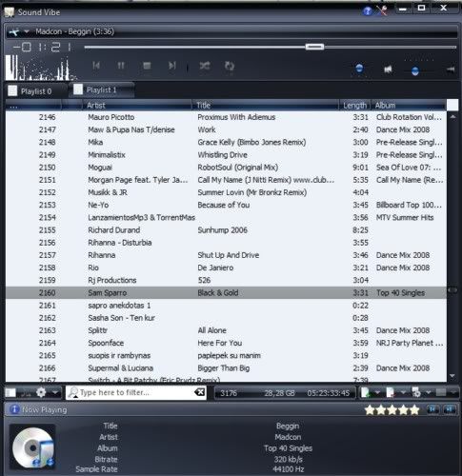
Task: Sort by the Album column header
Action: (409, 105)
